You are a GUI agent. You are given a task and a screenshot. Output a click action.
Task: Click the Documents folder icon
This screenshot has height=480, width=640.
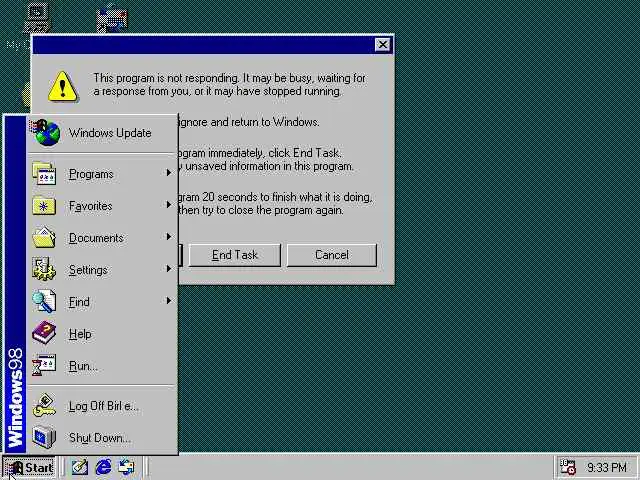pos(44,237)
